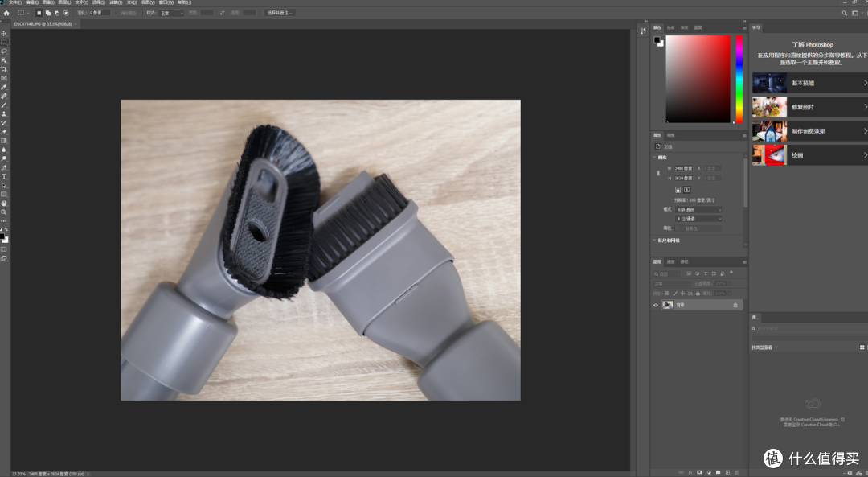Select the Frame tool

(4, 78)
